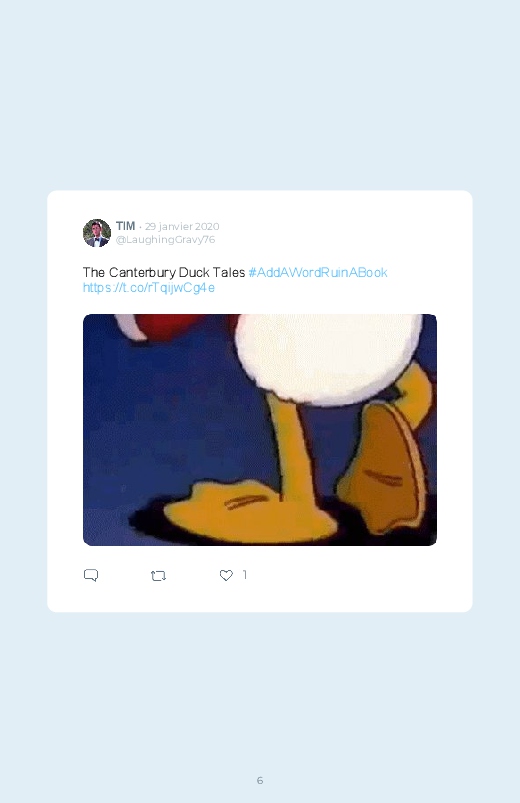Image resolution: width=520 pixels, height=803 pixels.
Task: Like the tweet with the heart icon
Action: pyautogui.click(x=226, y=575)
